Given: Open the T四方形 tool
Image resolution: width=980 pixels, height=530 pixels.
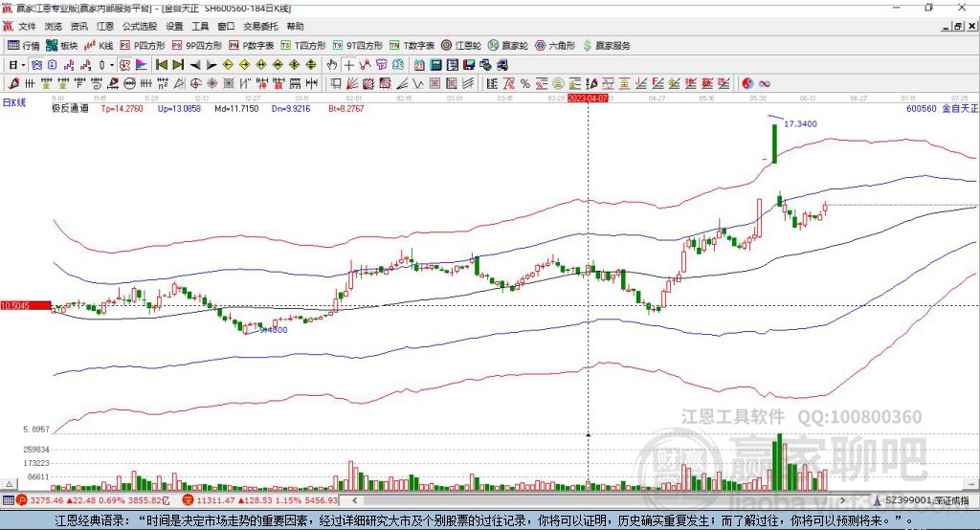Looking at the screenshot, I should coord(303,46).
